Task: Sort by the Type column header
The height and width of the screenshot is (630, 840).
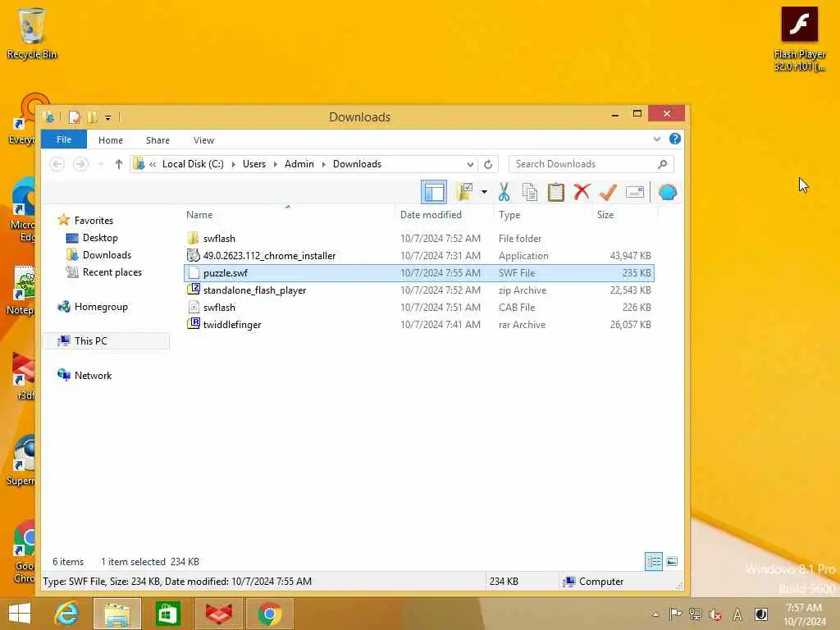Action: pos(509,214)
